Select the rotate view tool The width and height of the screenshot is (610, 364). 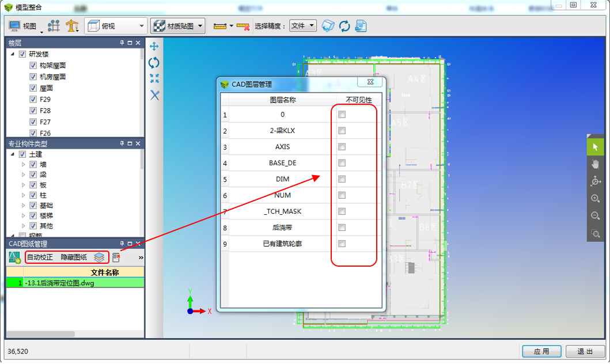coord(154,62)
